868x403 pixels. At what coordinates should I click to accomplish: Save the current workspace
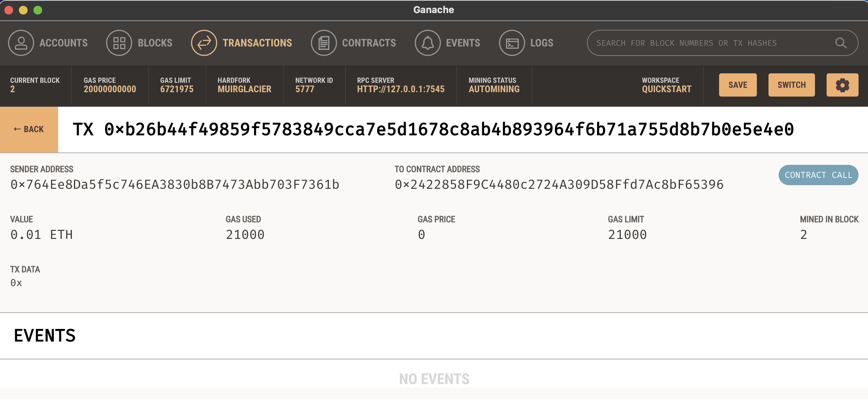738,85
